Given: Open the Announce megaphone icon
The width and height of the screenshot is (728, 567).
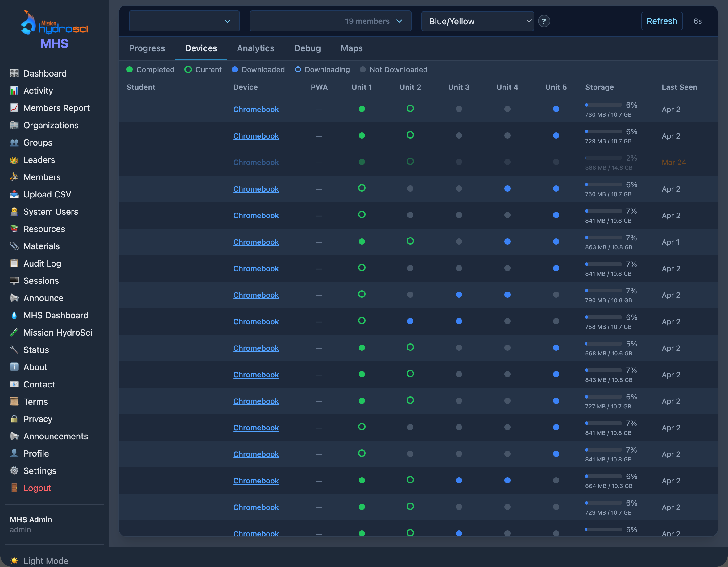Looking at the screenshot, I should 14,298.
